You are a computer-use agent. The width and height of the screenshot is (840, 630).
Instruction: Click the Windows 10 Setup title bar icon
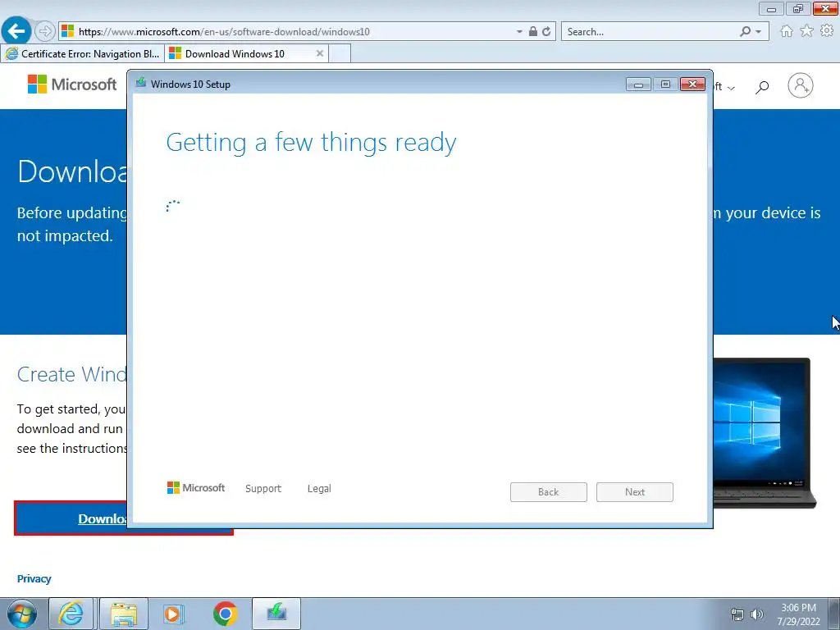point(141,83)
